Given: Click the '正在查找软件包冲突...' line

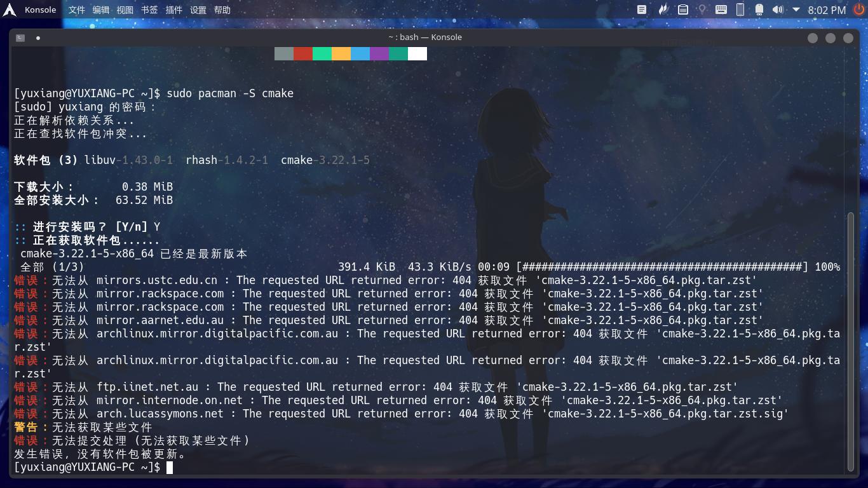Looking at the screenshot, I should (x=81, y=133).
